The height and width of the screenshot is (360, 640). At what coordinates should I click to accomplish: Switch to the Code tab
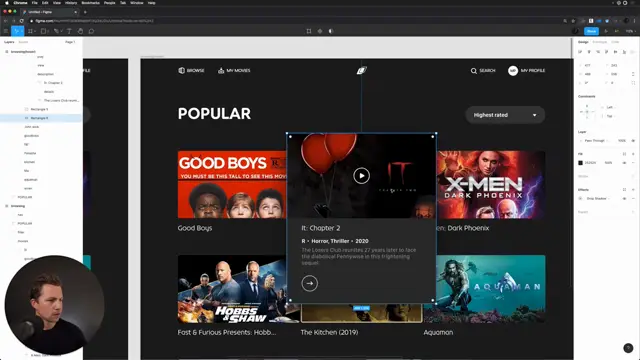[615, 42]
